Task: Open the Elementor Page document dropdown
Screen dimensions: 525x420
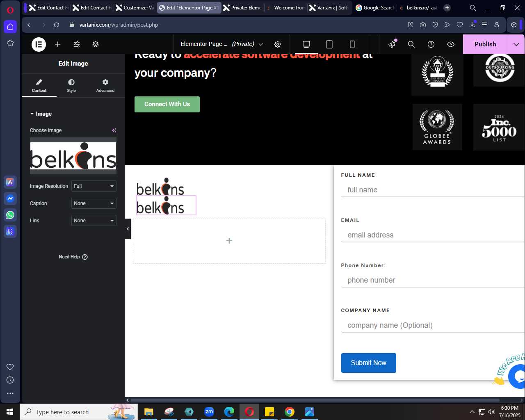Action: [x=222, y=44]
